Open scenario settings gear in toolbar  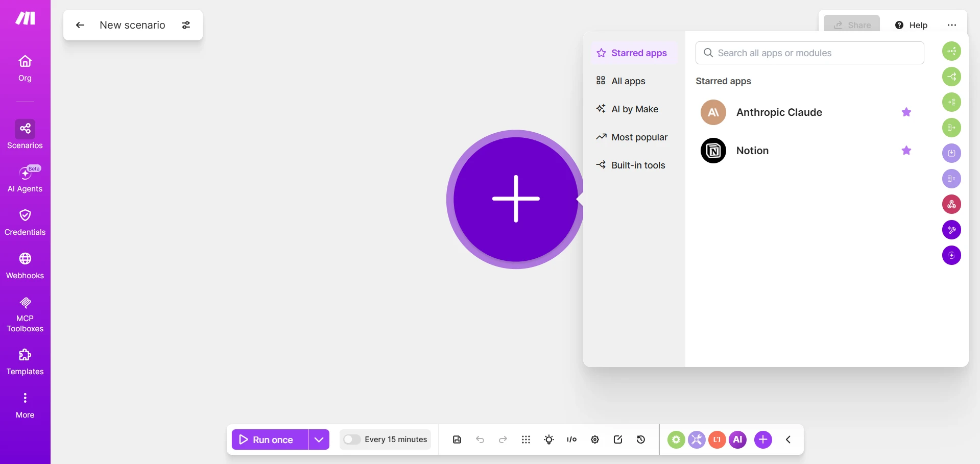point(595,439)
